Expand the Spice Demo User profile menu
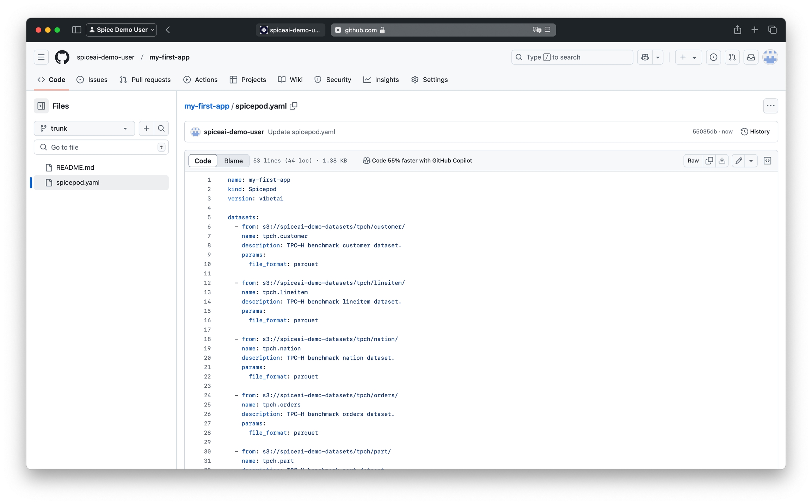The height and width of the screenshot is (504, 812). tap(121, 30)
